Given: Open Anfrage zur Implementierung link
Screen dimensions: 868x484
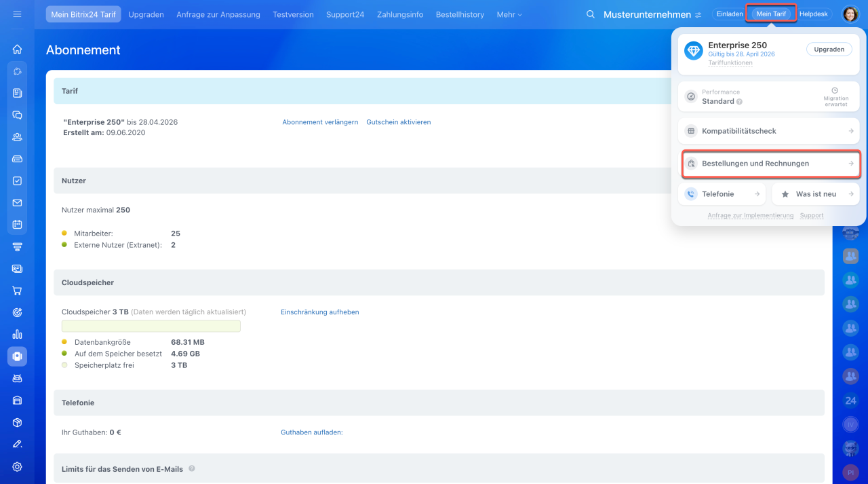Looking at the screenshot, I should click(751, 215).
